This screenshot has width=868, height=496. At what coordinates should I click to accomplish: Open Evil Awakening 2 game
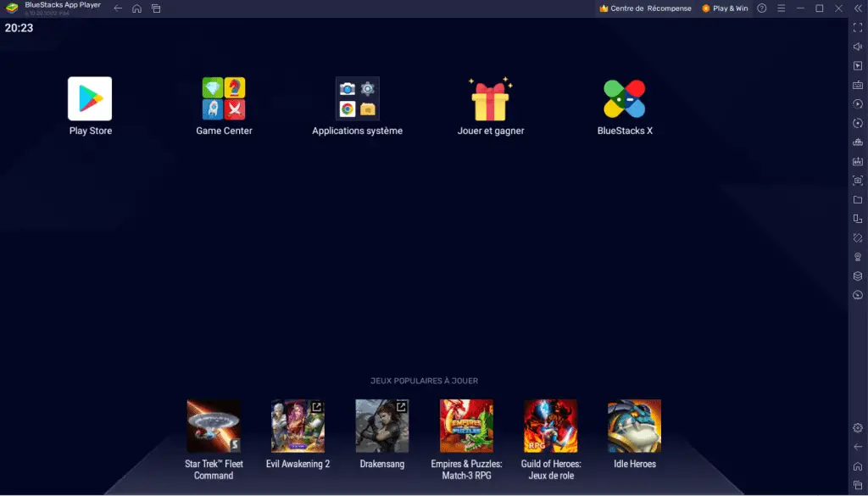click(298, 426)
